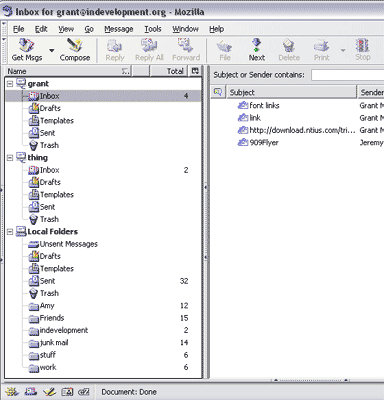Open the View menu
This screenshot has height=400, width=384.
[66, 29]
